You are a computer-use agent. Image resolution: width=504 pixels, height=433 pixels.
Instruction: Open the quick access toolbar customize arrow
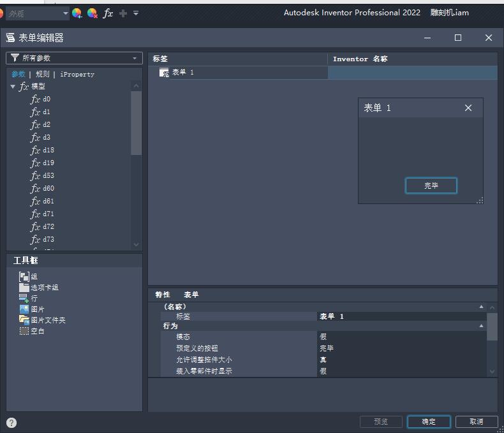pyautogui.click(x=136, y=13)
